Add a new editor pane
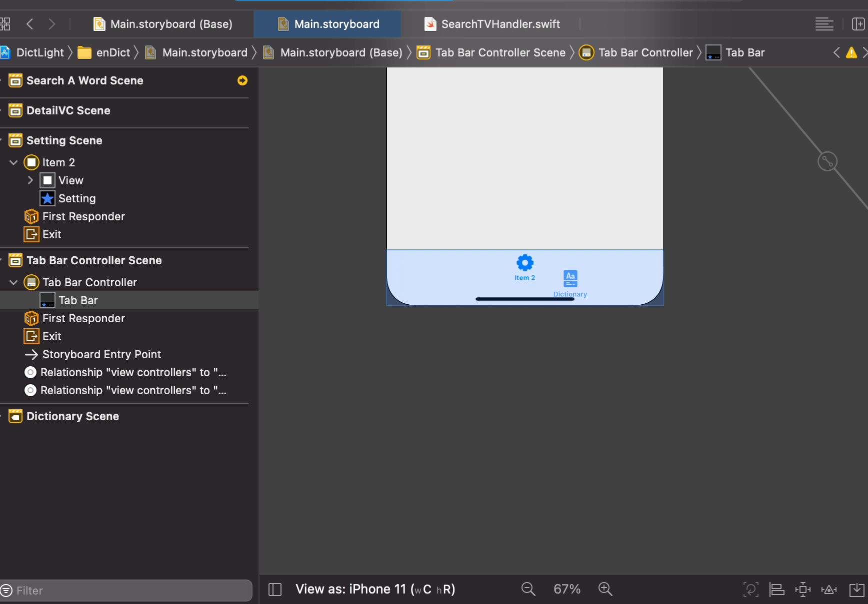The width and height of the screenshot is (868, 604). tap(858, 24)
